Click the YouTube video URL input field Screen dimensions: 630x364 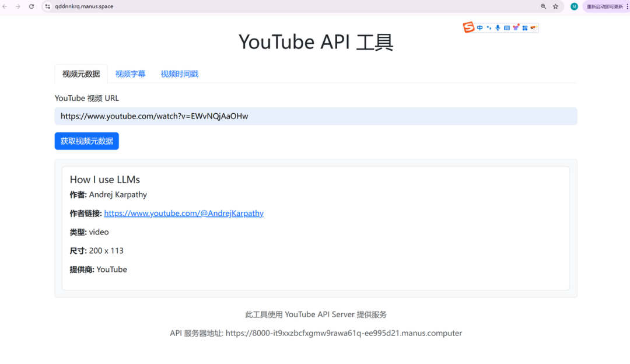tap(316, 116)
